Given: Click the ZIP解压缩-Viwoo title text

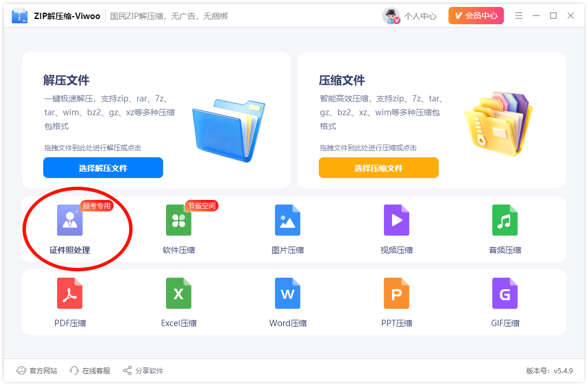Looking at the screenshot, I should (67, 16).
